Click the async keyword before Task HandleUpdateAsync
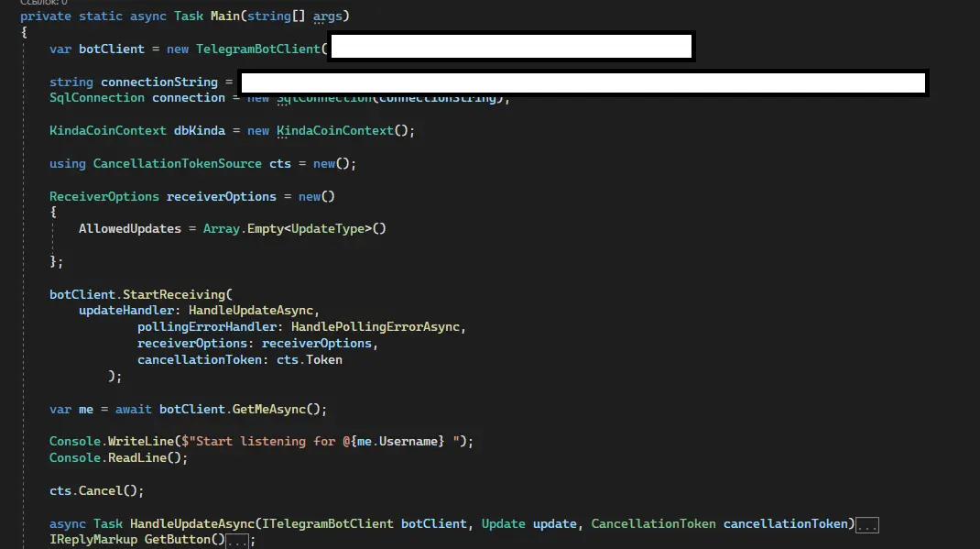Image resolution: width=980 pixels, height=549 pixels. coord(68,523)
